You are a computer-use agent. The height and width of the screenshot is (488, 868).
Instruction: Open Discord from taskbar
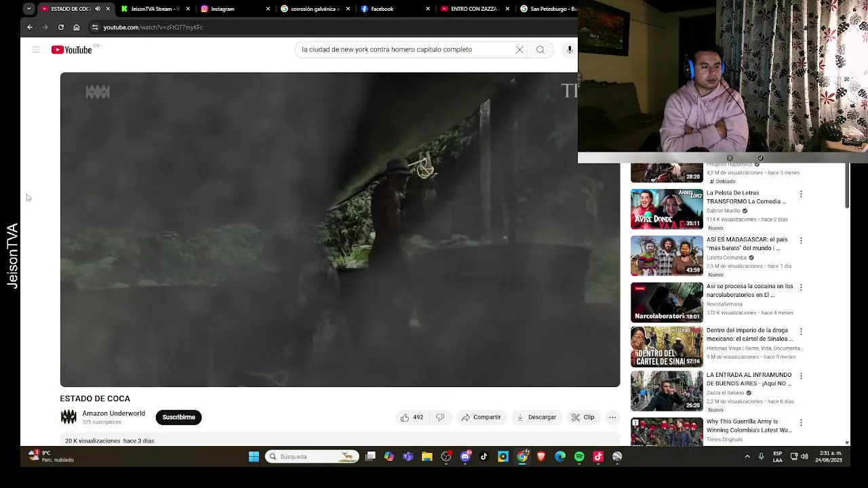tap(465, 457)
